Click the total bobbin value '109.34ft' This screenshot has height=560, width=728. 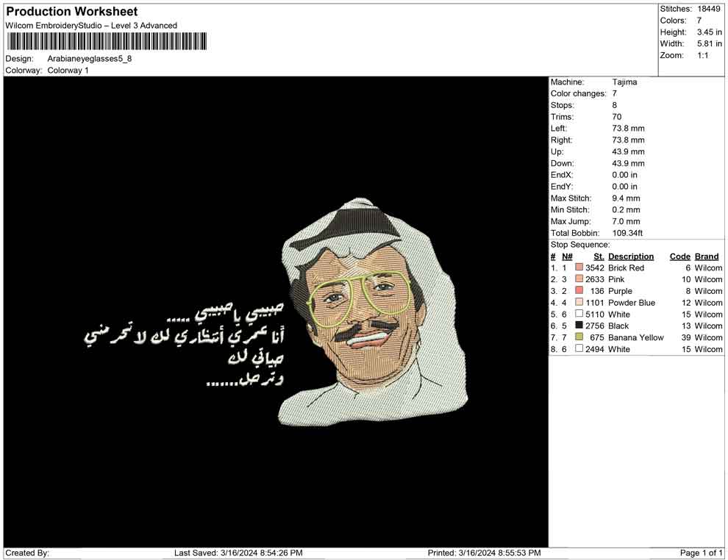tap(627, 233)
